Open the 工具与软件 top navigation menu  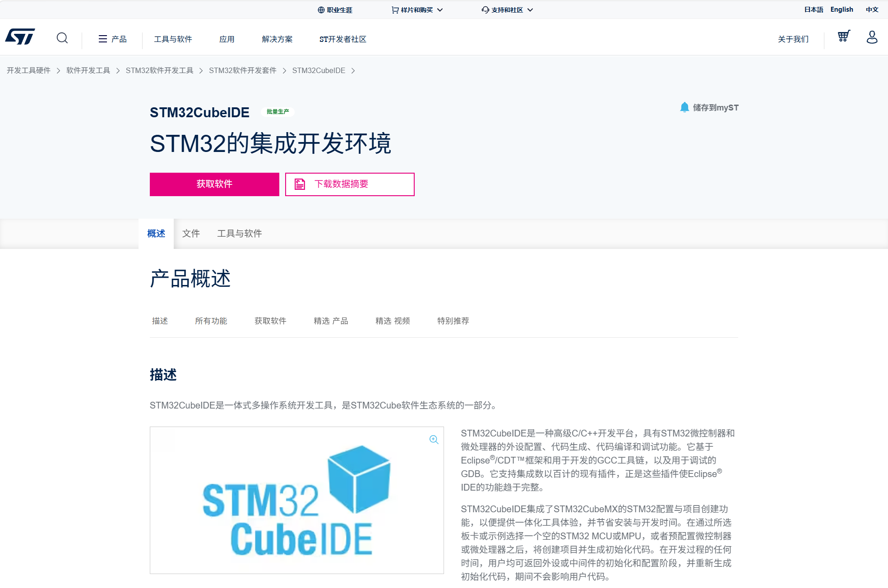tap(173, 39)
